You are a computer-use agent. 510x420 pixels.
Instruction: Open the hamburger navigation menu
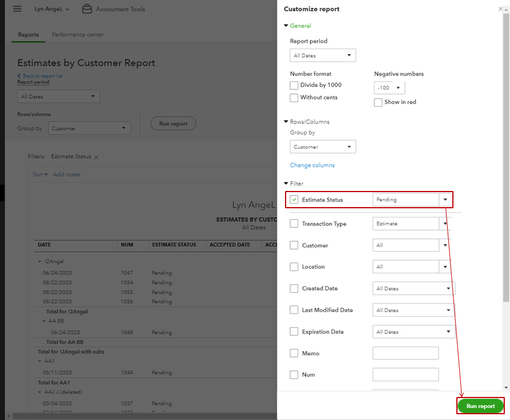17,9
